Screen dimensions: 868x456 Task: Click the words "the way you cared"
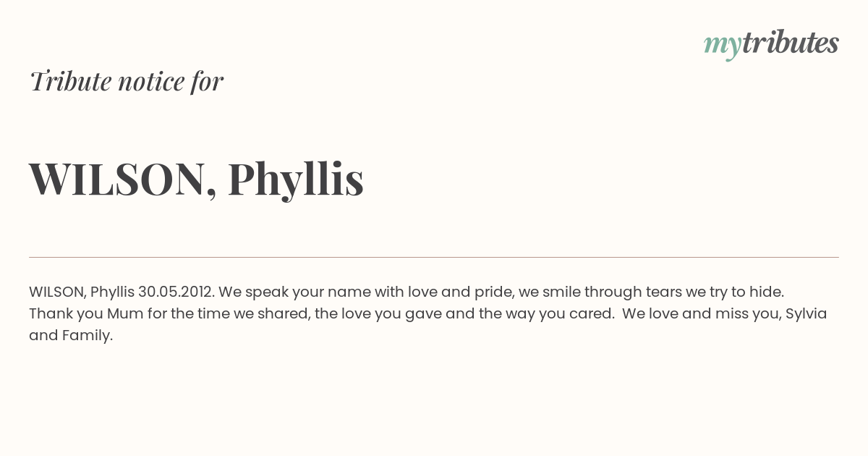(x=546, y=314)
